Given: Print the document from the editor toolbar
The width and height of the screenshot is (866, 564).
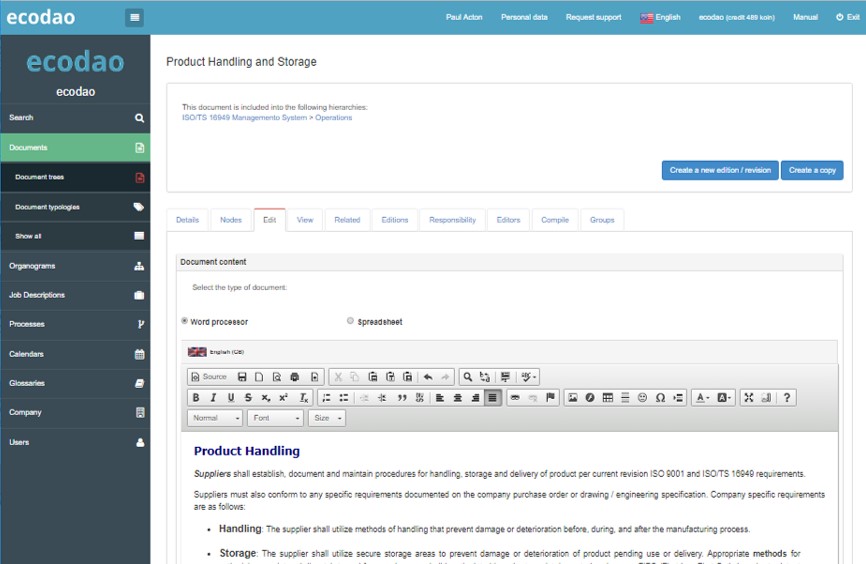Looking at the screenshot, I should [x=294, y=377].
